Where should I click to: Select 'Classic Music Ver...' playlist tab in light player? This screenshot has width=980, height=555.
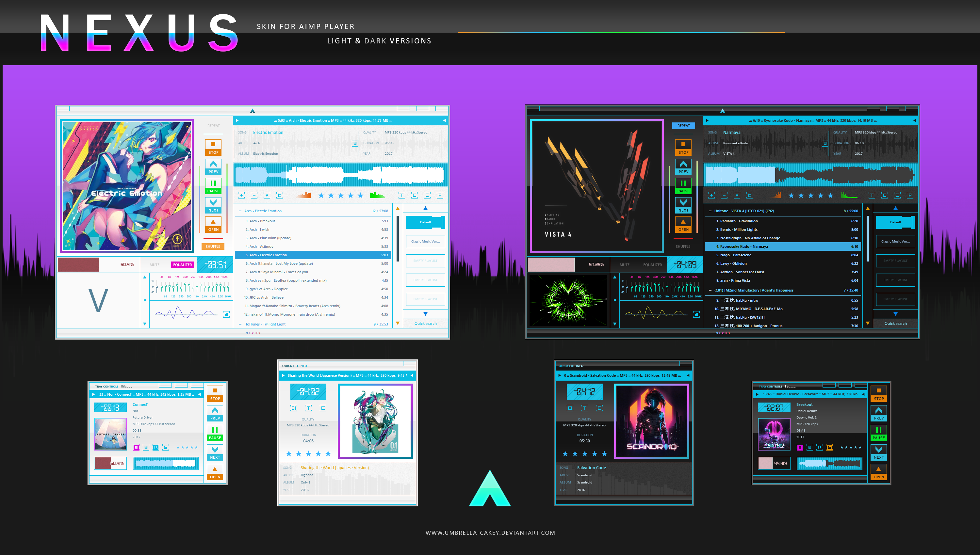click(x=425, y=241)
